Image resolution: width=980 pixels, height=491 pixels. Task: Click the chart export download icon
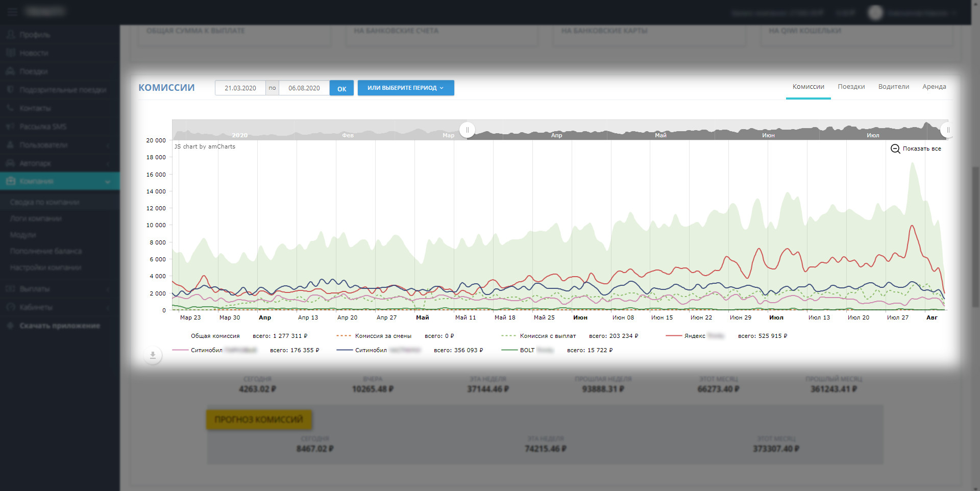pyautogui.click(x=153, y=355)
